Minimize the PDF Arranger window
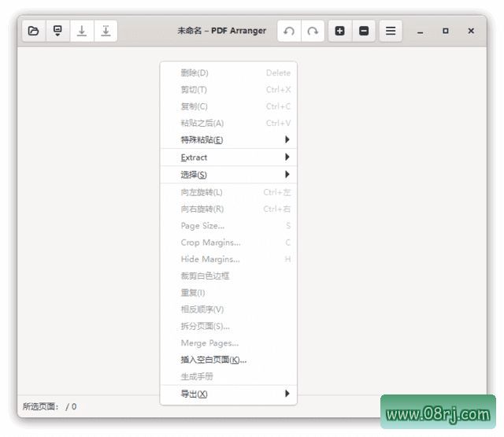The width and height of the screenshot is (504, 437). pos(420,31)
